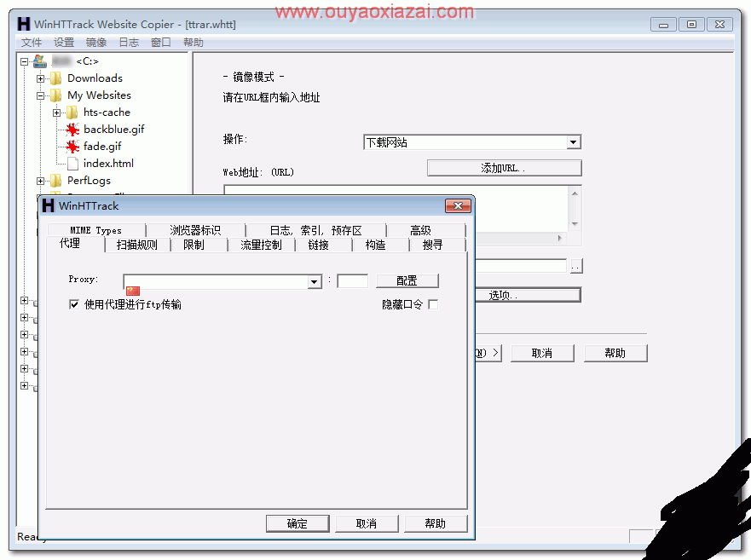
Task: Switch to the MIME Types tab
Action: point(95,230)
